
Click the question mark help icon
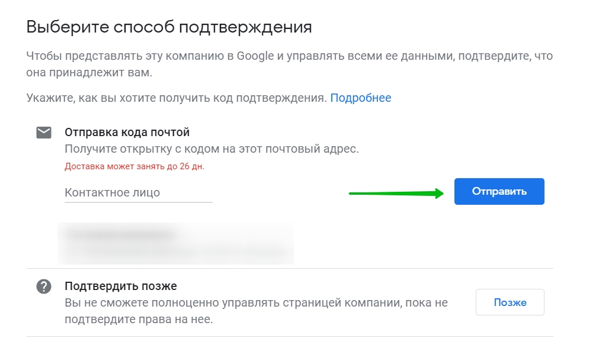44,286
